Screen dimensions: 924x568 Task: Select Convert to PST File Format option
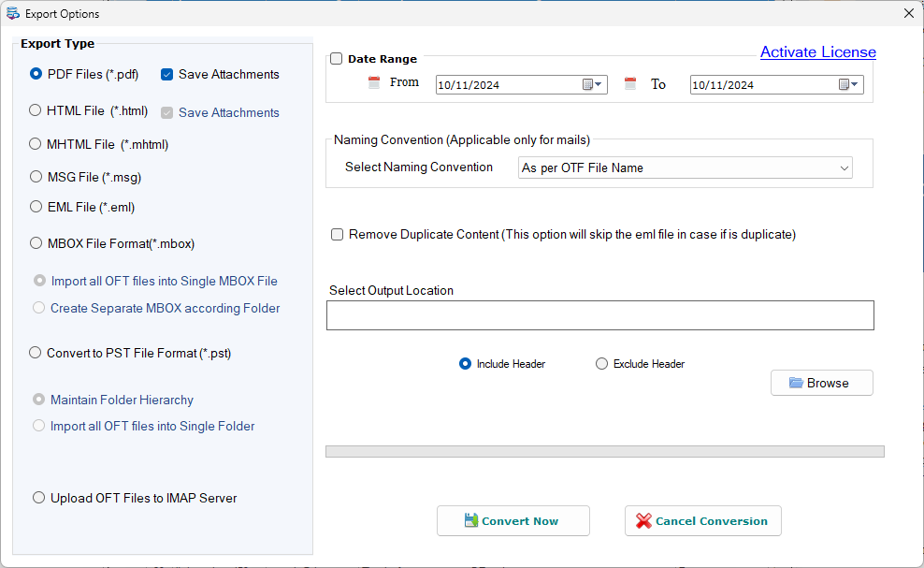[x=36, y=353]
